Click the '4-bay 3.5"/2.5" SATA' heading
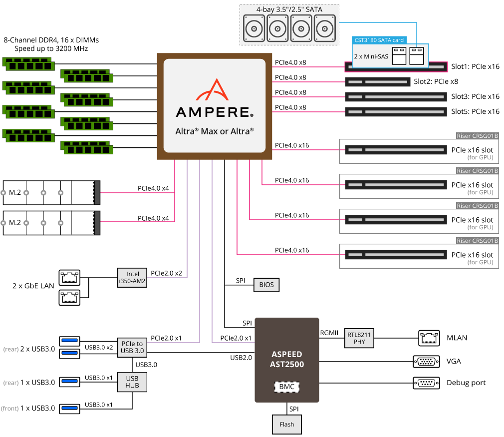 [x=289, y=9]
